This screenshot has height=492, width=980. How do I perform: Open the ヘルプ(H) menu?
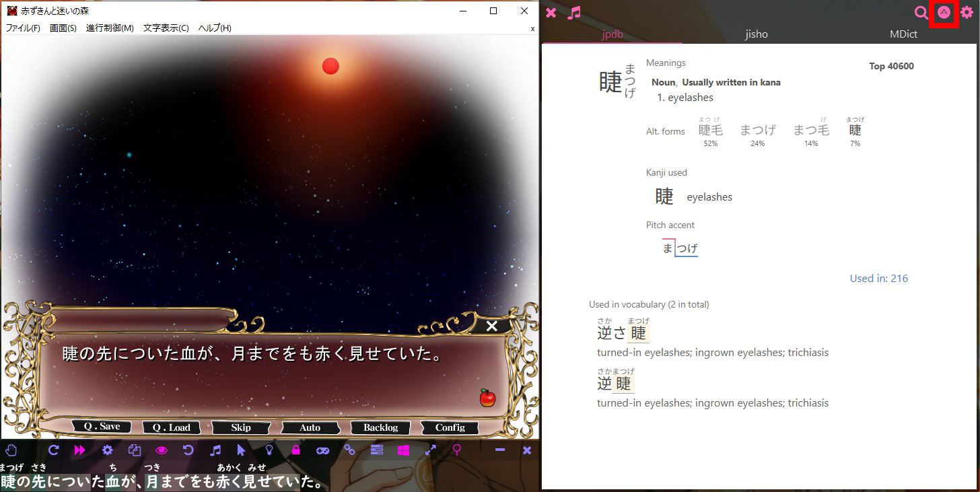(x=215, y=28)
